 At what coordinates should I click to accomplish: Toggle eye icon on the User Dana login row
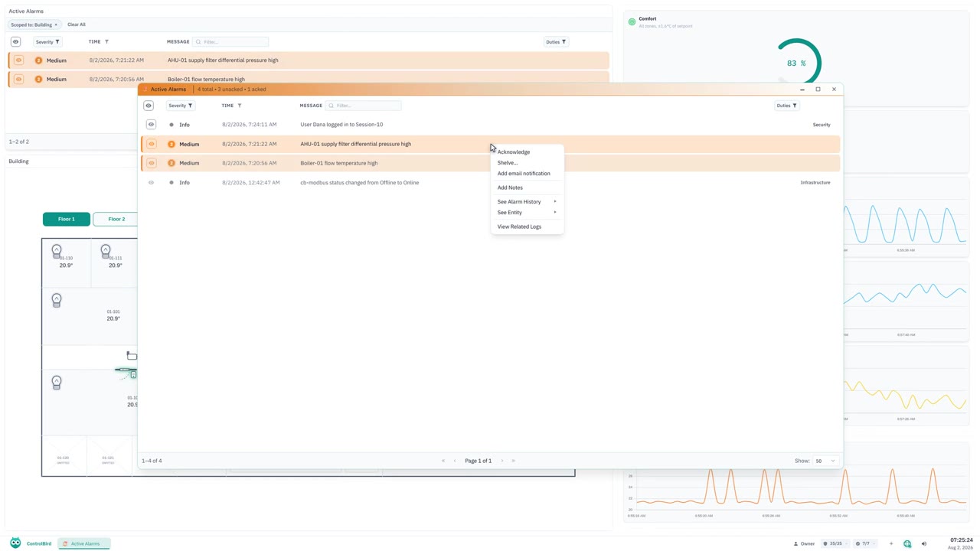pyautogui.click(x=151, y=125)
